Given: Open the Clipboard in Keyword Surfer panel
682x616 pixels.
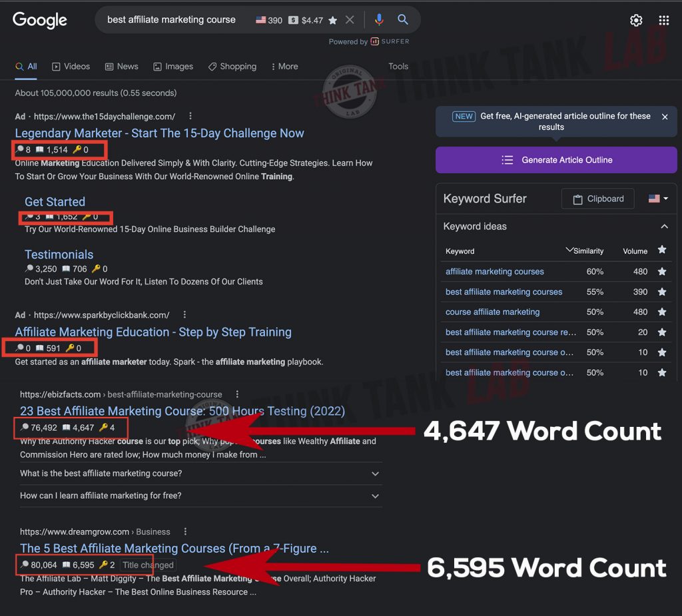Looking at the screenshot, I should (x=597, y=198).
